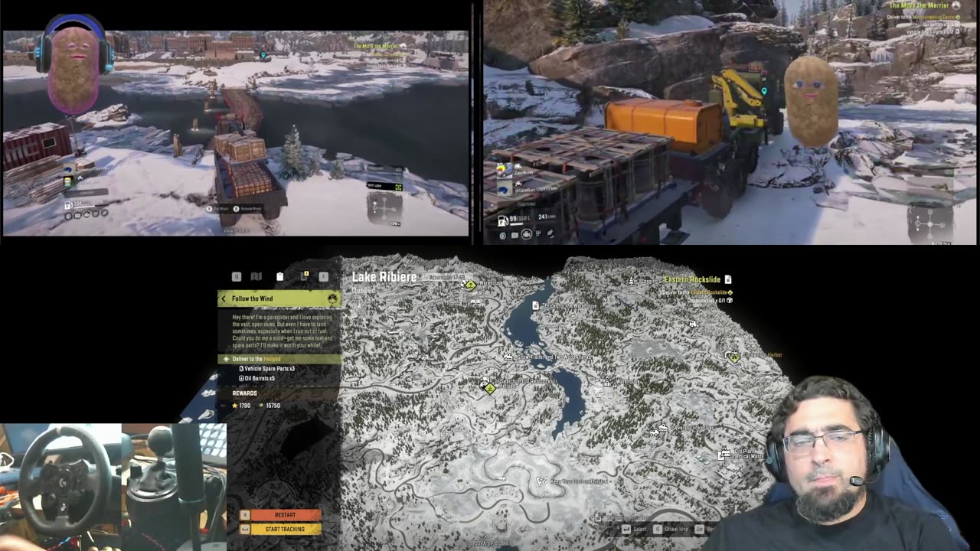Select the yellow Helipad marker on map

coord(490,389)
